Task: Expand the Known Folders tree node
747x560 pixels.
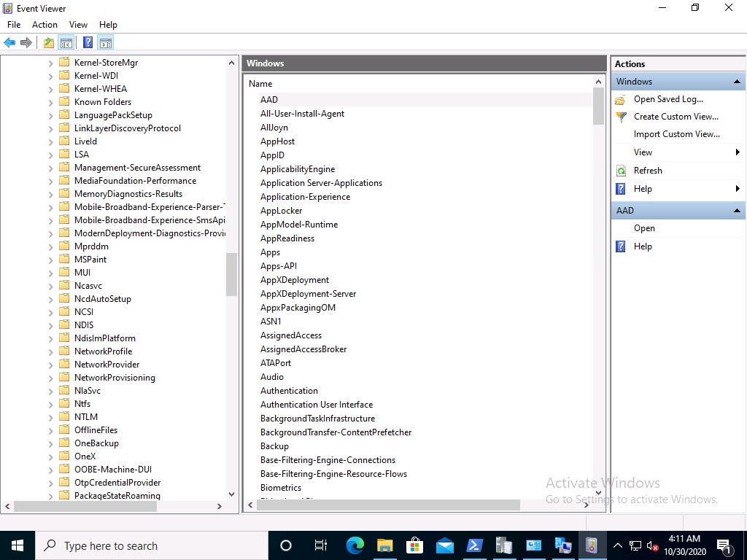Action: click(50, 102)
